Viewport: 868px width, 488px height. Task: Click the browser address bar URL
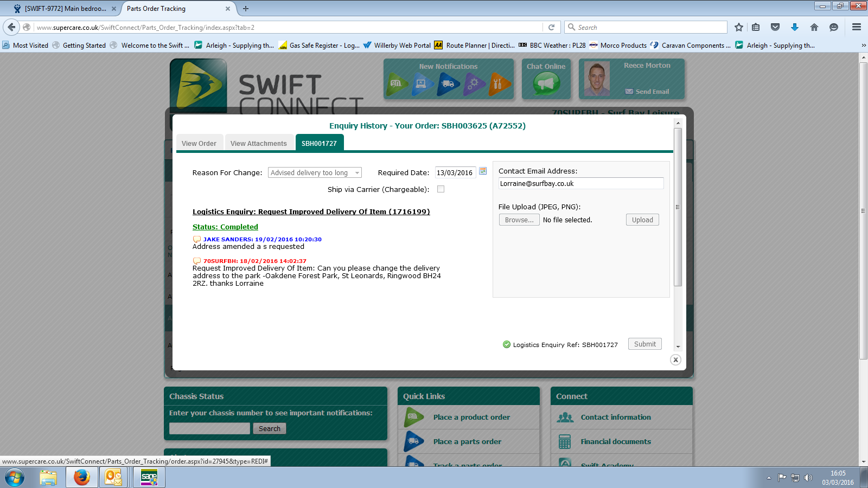click(288, 27)
